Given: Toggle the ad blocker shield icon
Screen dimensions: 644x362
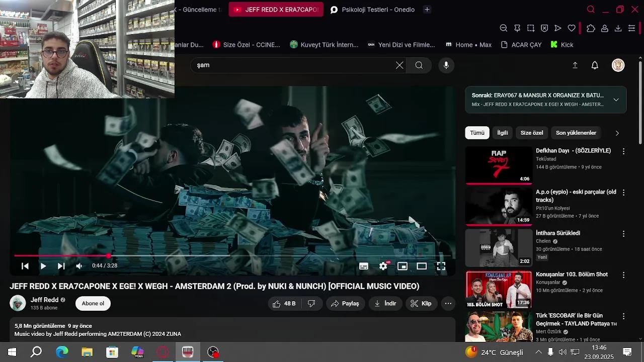Looking at the screenshot, I should click(x=544, y=28).
